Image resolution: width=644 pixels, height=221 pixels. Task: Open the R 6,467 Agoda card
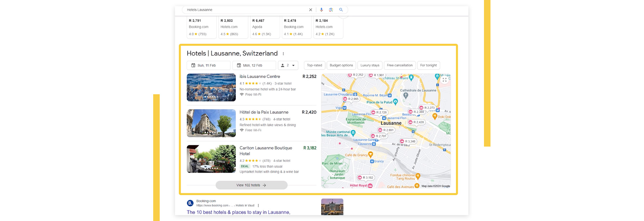pyautogui.click(x=265, y=27)
